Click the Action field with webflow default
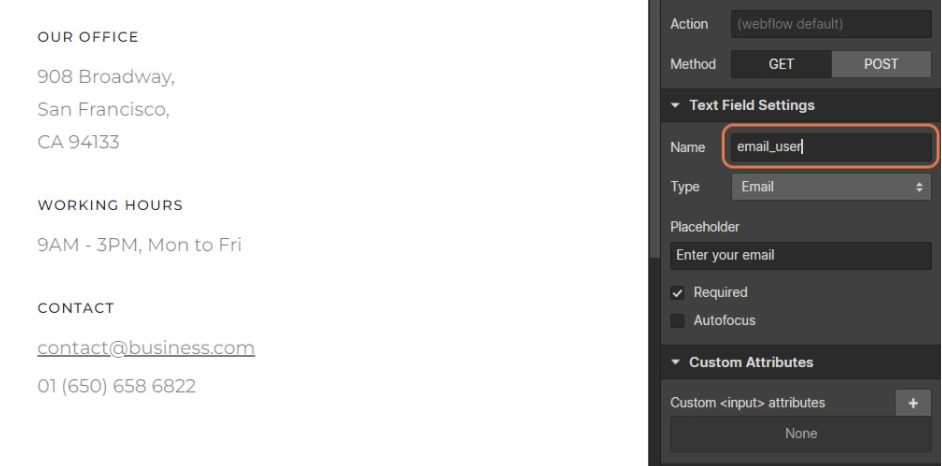Viewport: 942px width, 466px height. (831, 24)
